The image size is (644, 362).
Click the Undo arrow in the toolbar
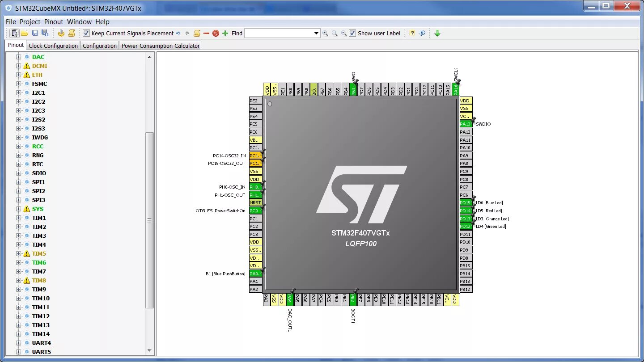click(178, 34)
